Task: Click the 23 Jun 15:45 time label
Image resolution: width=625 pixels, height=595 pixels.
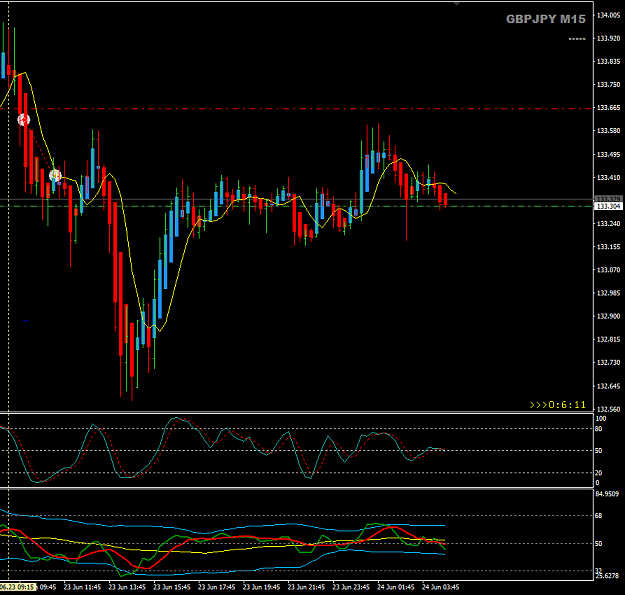Action: click(x=172, y=587)
